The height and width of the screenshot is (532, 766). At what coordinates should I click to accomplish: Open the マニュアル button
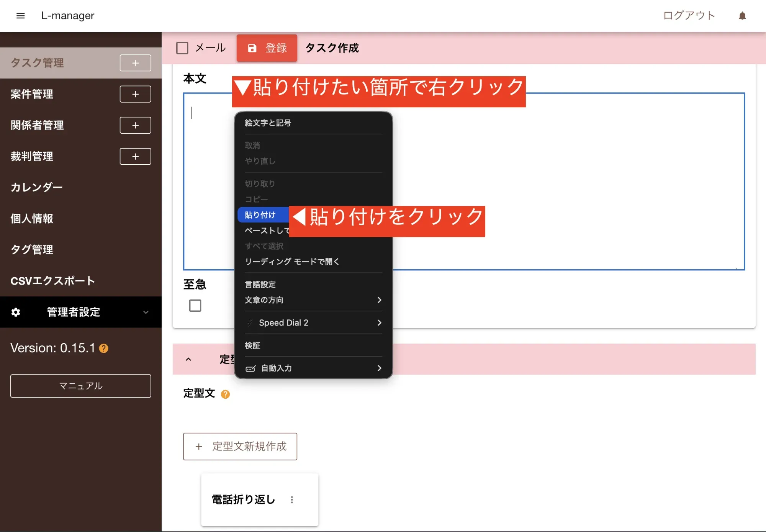(81, 386)
